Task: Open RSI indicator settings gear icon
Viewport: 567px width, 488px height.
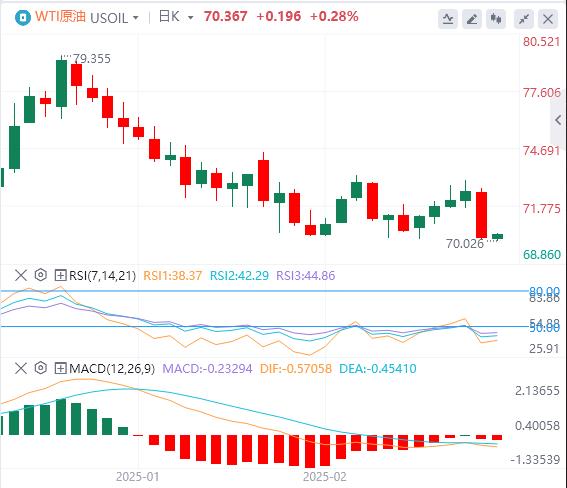Action: (40, 275)
